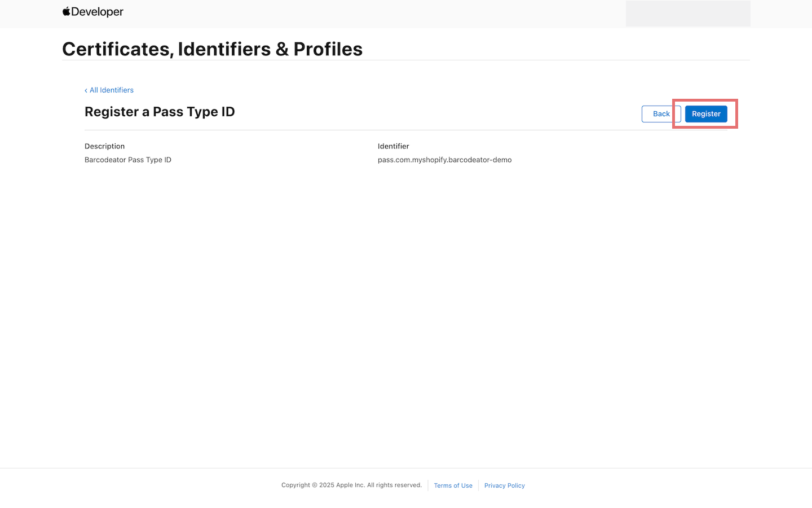812x508 pixels.
Task: Click the Identifier column label
Action: (393, 146)
